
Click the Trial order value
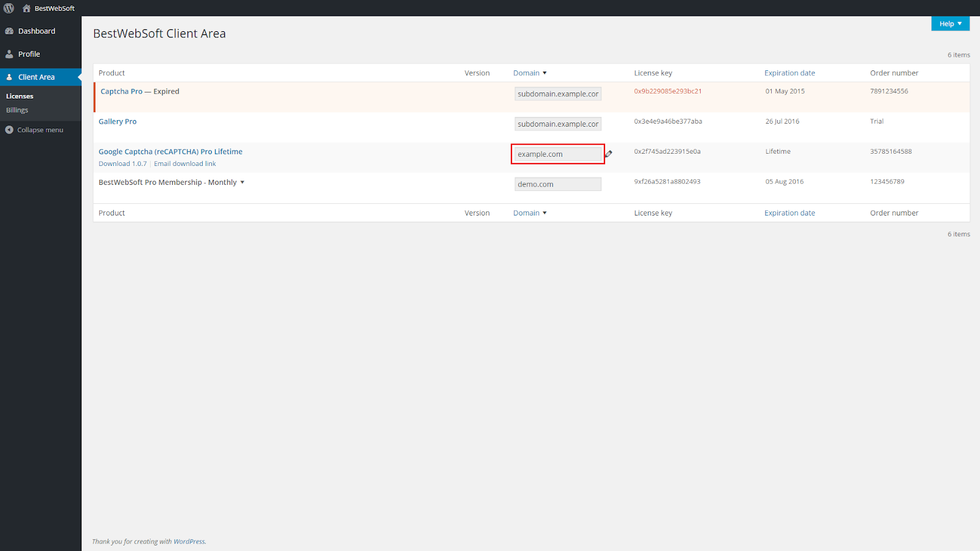coord(876,121)
